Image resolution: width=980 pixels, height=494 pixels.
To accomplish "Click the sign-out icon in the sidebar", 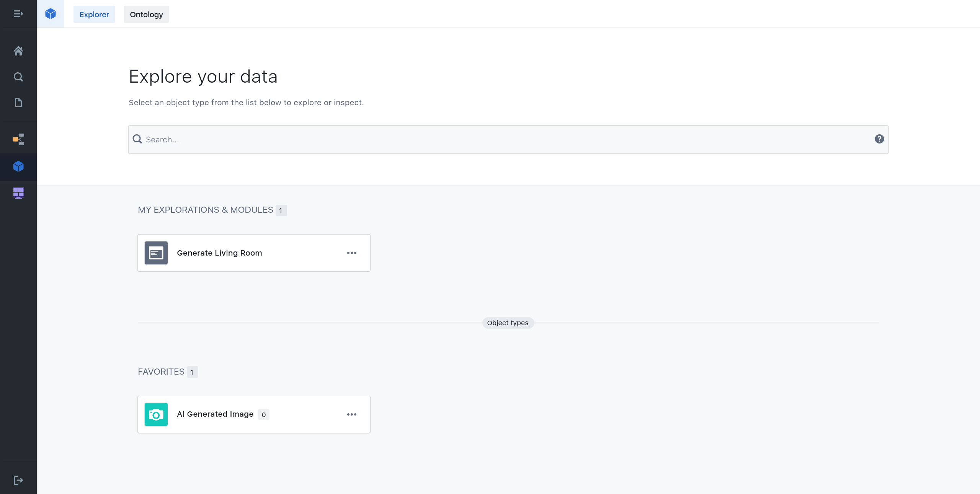I will click(x=18, y=480).
